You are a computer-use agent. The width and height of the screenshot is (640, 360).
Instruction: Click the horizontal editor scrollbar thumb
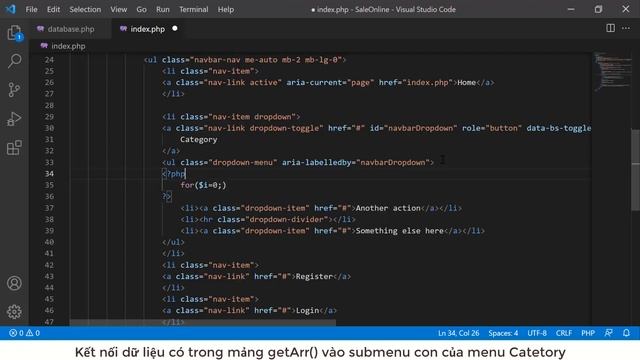click(x=202, y=322)
